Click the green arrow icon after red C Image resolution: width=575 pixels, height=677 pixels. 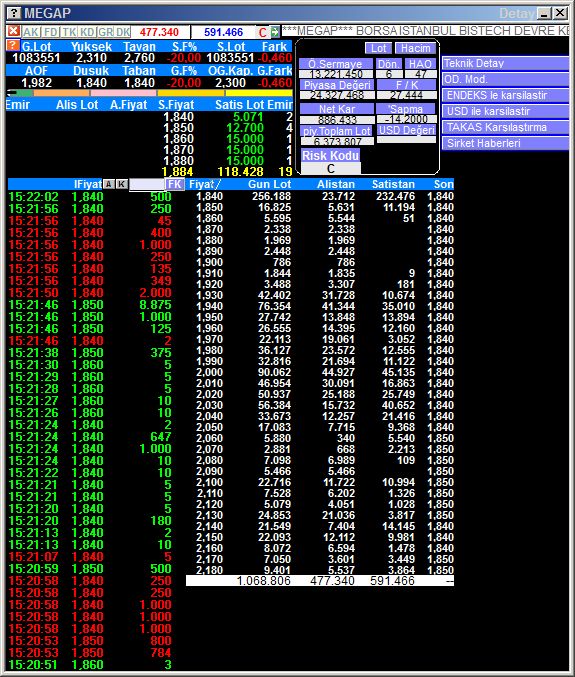point(275,32)
